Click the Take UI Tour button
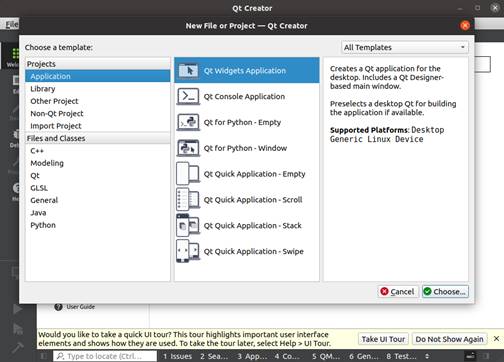The width and height of the screenshot is (504, 362). click(383, 339)
